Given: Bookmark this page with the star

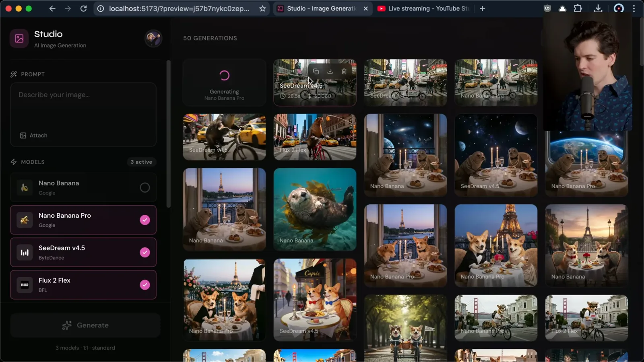Looking at the screenshot, I should [262, 8].
